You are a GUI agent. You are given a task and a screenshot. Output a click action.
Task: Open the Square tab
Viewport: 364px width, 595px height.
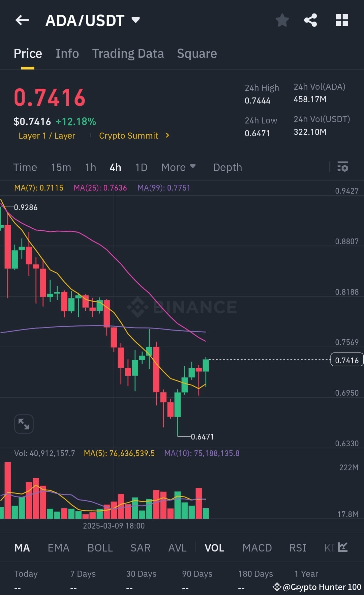197,53
